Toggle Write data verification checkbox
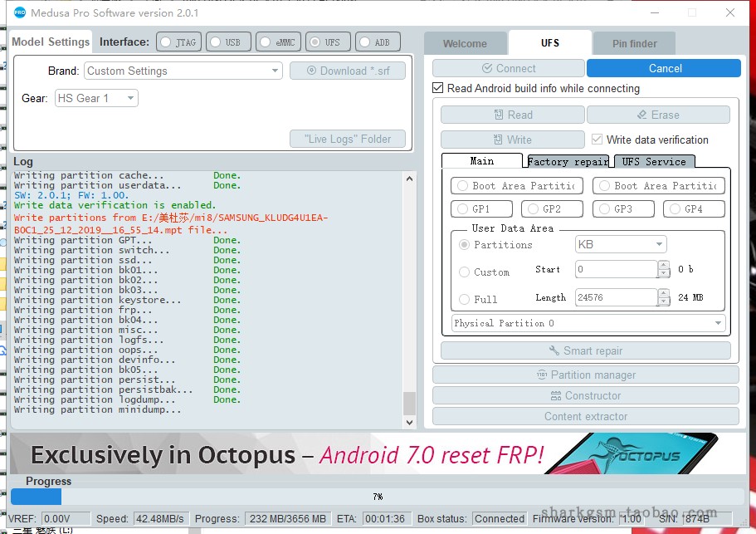The image size is (756, 534). [597, 140]
